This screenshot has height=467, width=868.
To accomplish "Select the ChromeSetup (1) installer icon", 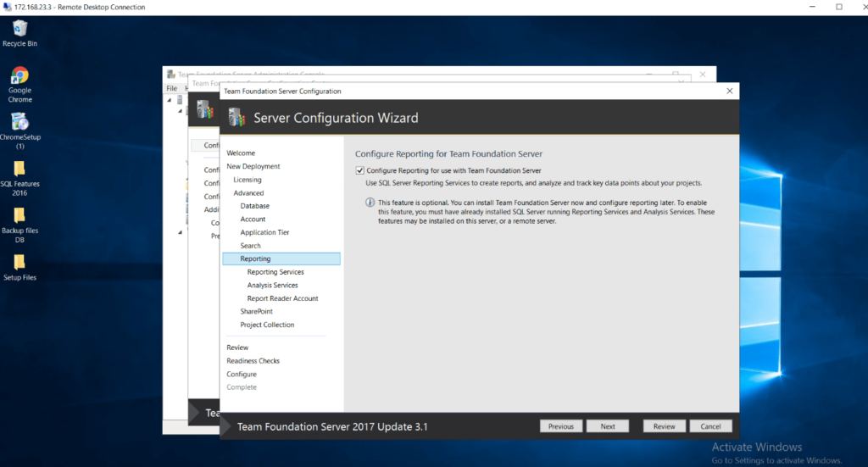I will [x=20, y=131].
